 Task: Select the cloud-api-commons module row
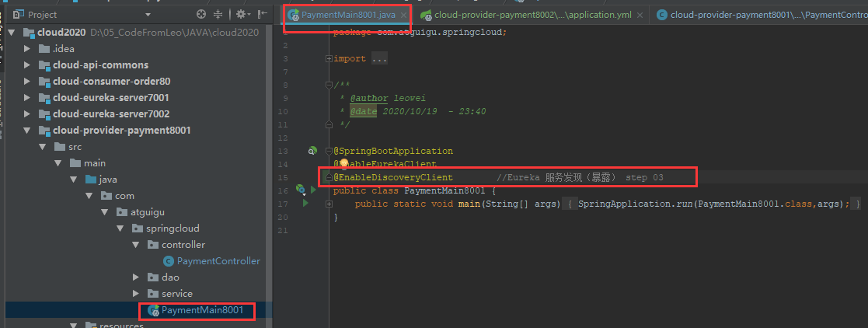tap(139, 65)
